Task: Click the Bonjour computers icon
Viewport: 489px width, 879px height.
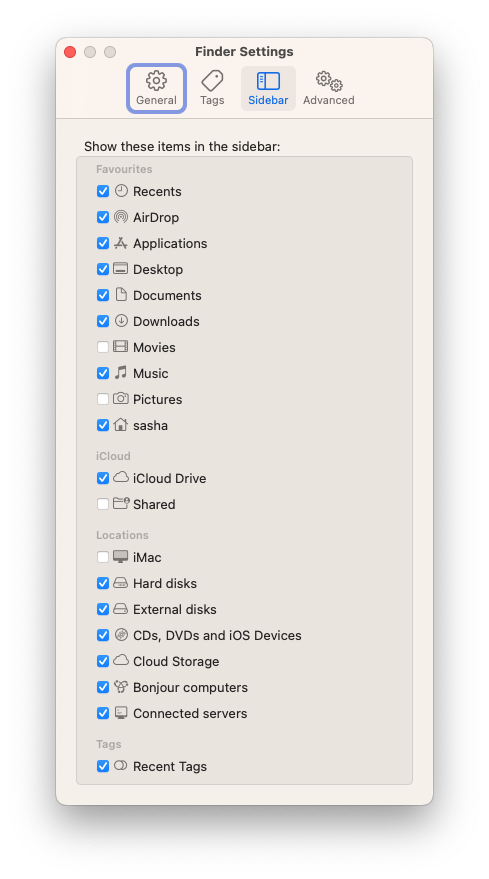Action: tap(121, 687)
